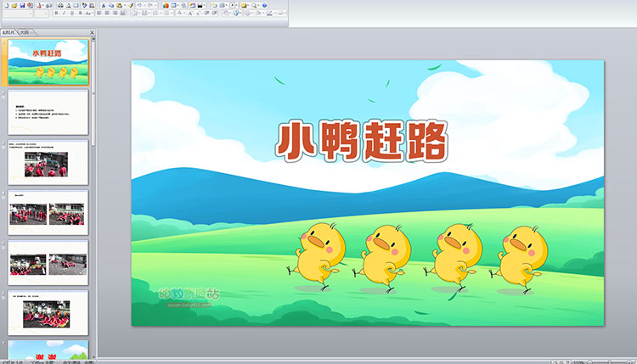Expand the paste options arrow
The image size is (637, 364).
(125, 6)
